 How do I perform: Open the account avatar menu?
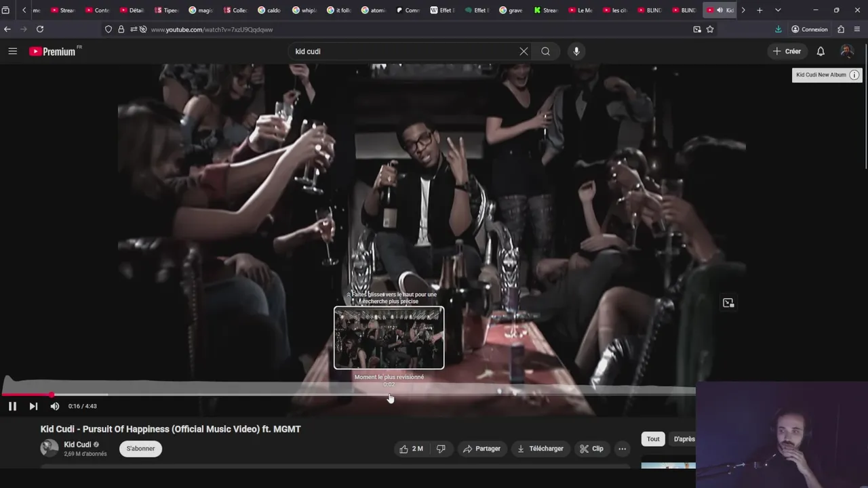pos(846,52)
